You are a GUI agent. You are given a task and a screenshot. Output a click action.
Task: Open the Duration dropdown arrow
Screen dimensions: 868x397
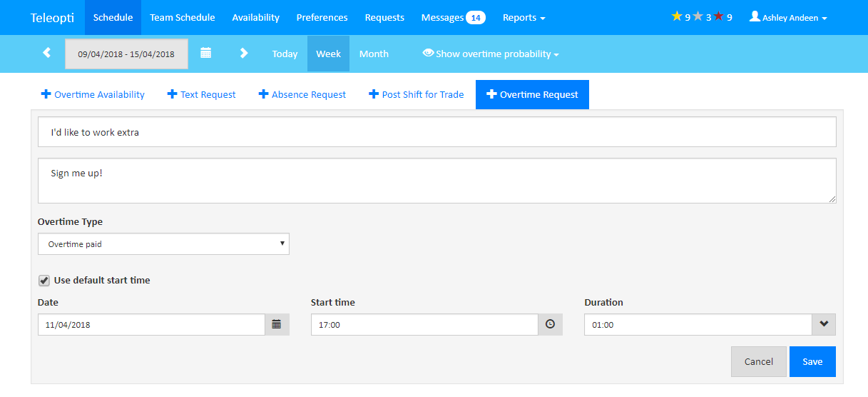[824, 325]
